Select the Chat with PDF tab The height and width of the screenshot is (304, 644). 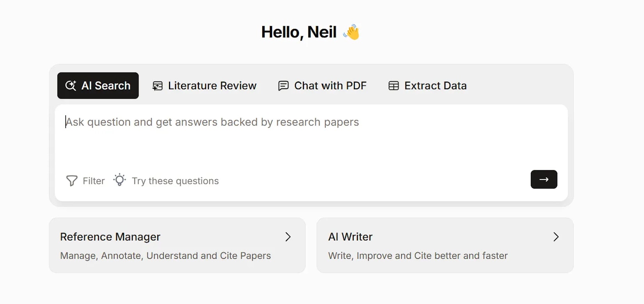pyautogui.click(x=330, y=86)
